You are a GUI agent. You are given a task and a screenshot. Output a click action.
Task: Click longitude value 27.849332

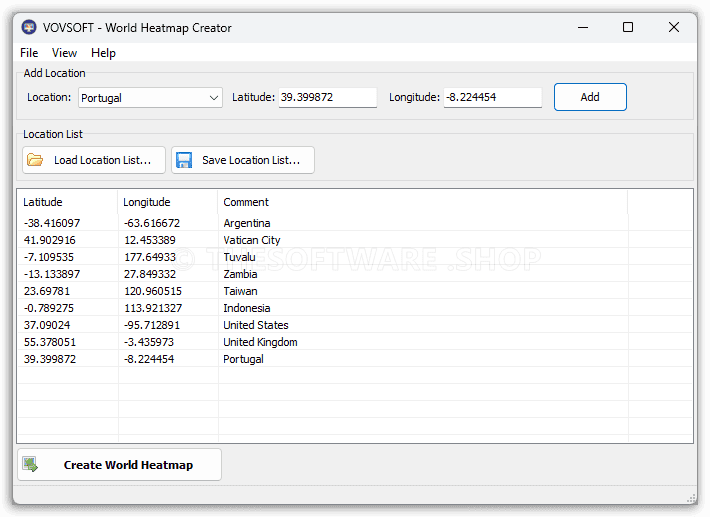pyautogui.click(x=150, y=274)
